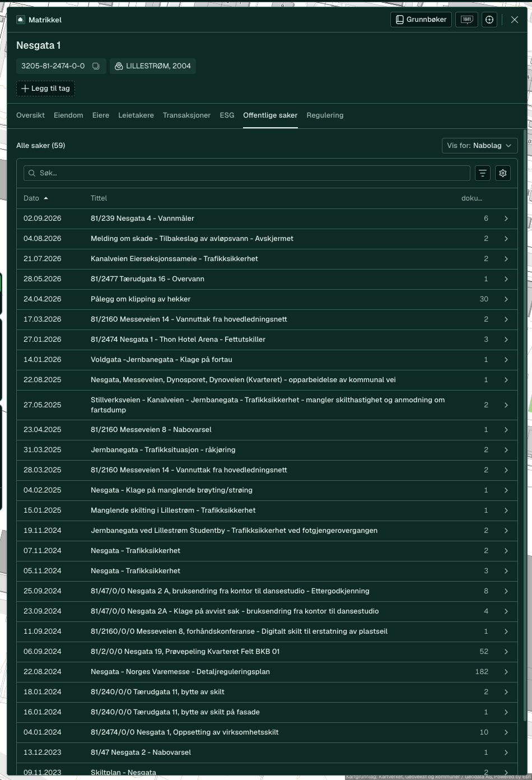Click the Matrikkel logo icon in header
The width and height of the screenshot is (532, 780).
point(21,20)
